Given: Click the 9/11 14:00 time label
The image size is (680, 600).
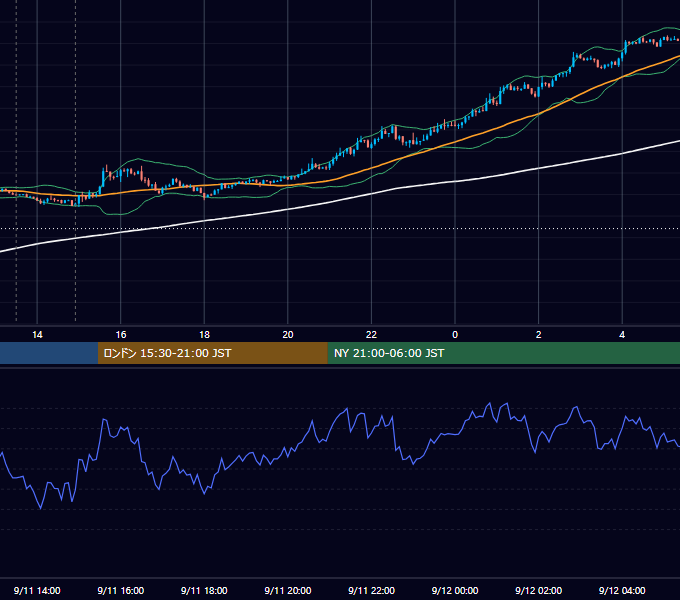Looking at the screenshot, I should tap(37, 590).
